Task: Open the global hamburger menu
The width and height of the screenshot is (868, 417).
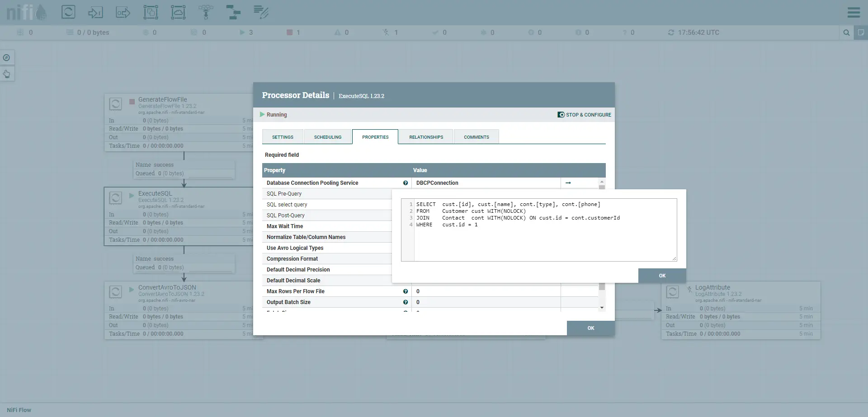Action: point(854,12)
